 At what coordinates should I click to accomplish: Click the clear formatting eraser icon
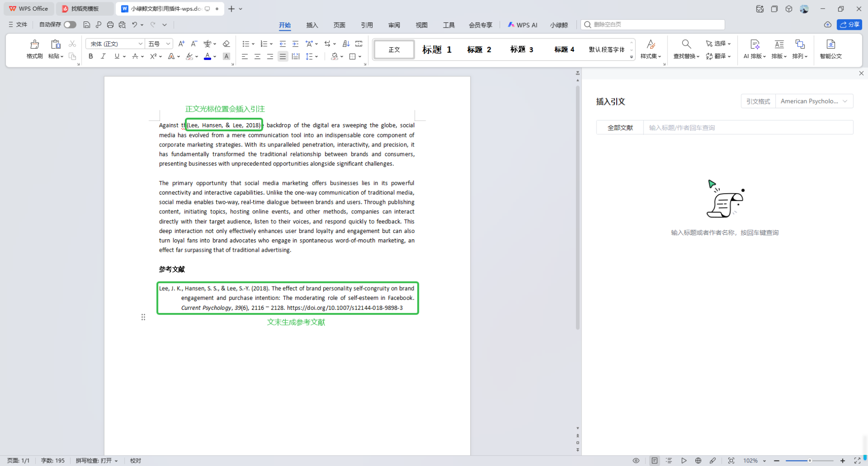[x=226, y=44]
